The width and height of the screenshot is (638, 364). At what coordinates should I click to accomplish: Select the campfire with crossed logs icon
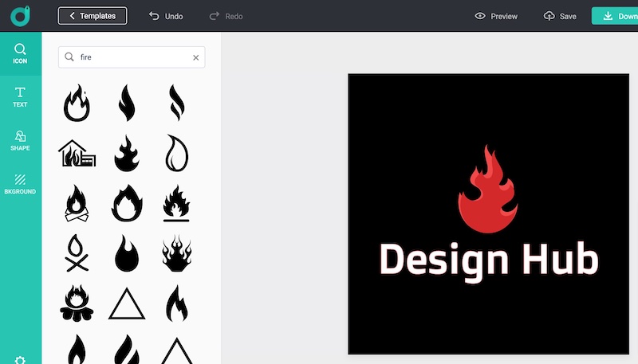pos(77,203)
